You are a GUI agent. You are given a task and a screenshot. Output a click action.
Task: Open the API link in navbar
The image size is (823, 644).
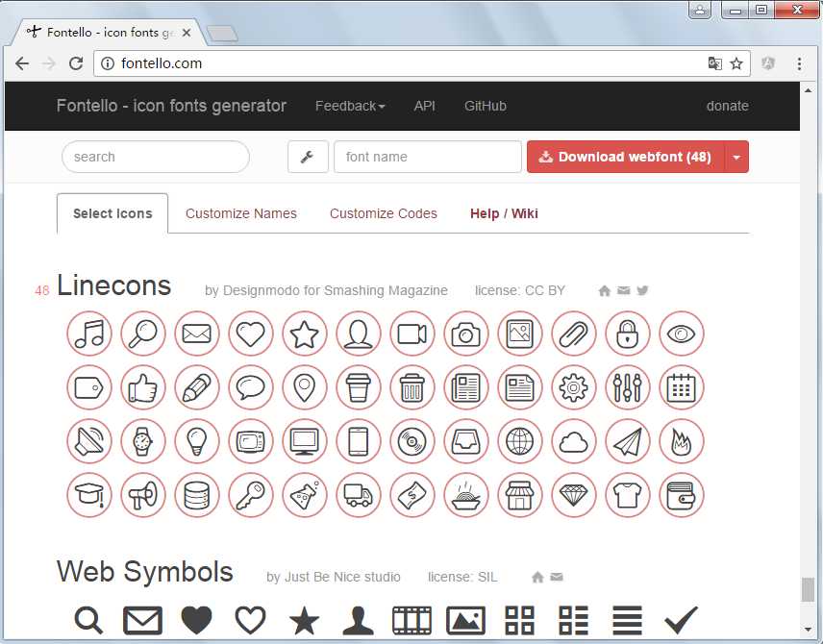(x=425, y=106)
